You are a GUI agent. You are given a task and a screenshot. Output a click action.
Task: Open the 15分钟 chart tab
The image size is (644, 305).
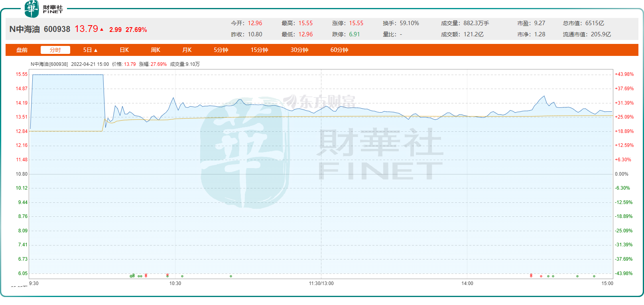coord(259,50)
